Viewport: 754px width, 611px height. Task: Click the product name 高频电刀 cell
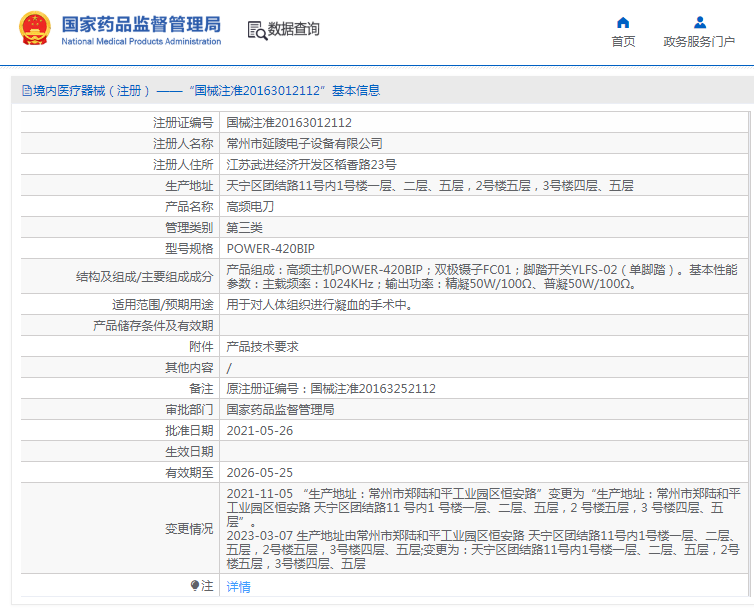[484, 207]
